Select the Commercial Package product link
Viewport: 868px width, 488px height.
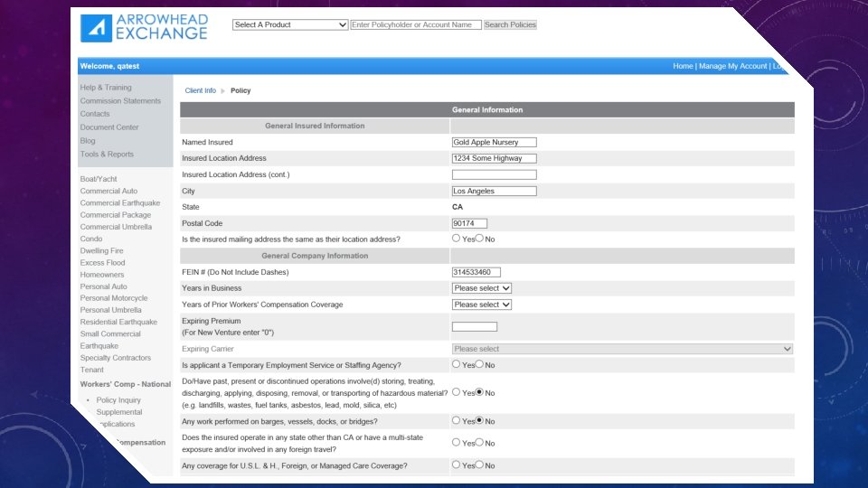pos(115,215)
